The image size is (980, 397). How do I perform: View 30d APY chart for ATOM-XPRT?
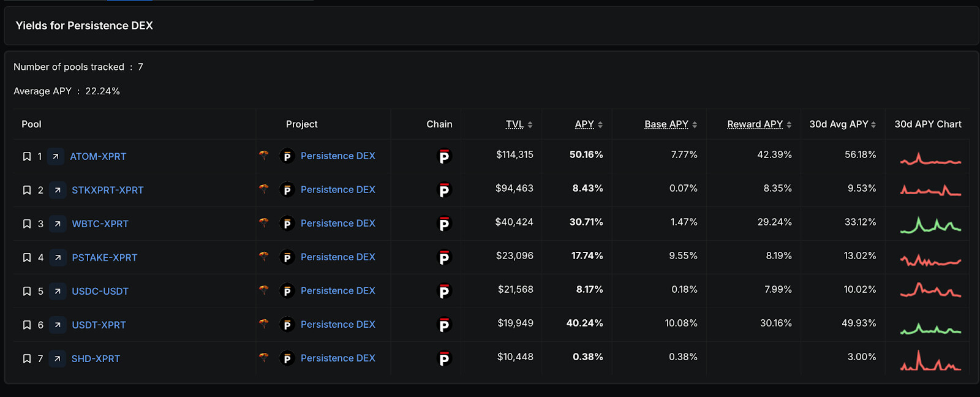pyautogui.click(x=930, y=159)
